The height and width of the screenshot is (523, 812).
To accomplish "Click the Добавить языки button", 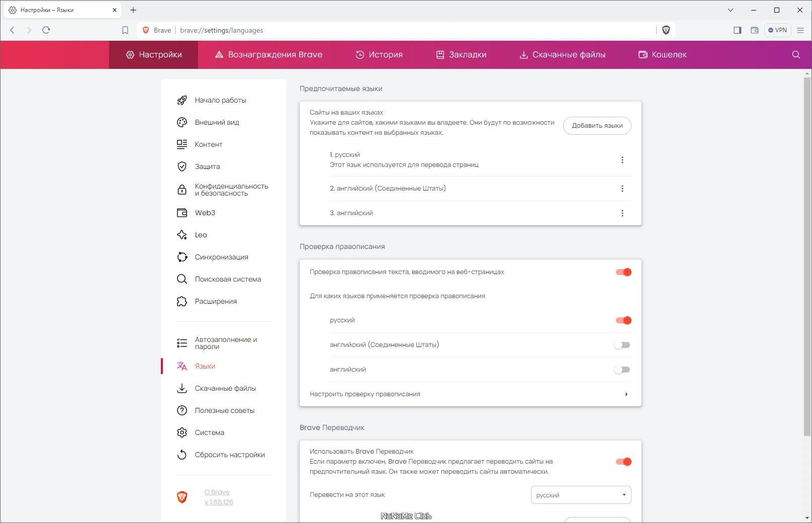I will (x=597, y=126).
